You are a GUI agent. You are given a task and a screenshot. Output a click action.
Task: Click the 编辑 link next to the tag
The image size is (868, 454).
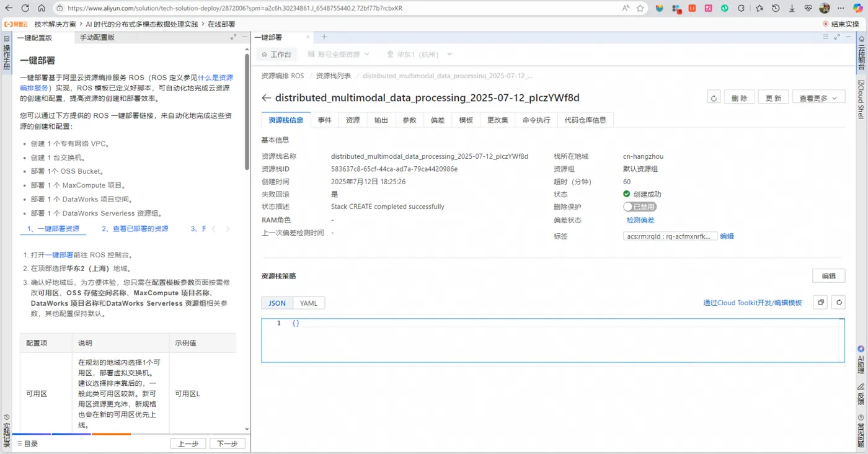[x=727, y=236]
